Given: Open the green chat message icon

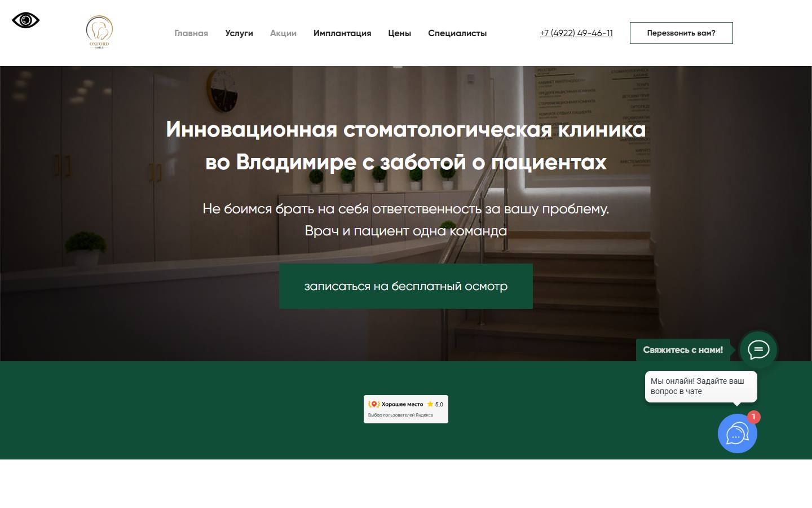Looking at the screenshot, I should (758, 350).
